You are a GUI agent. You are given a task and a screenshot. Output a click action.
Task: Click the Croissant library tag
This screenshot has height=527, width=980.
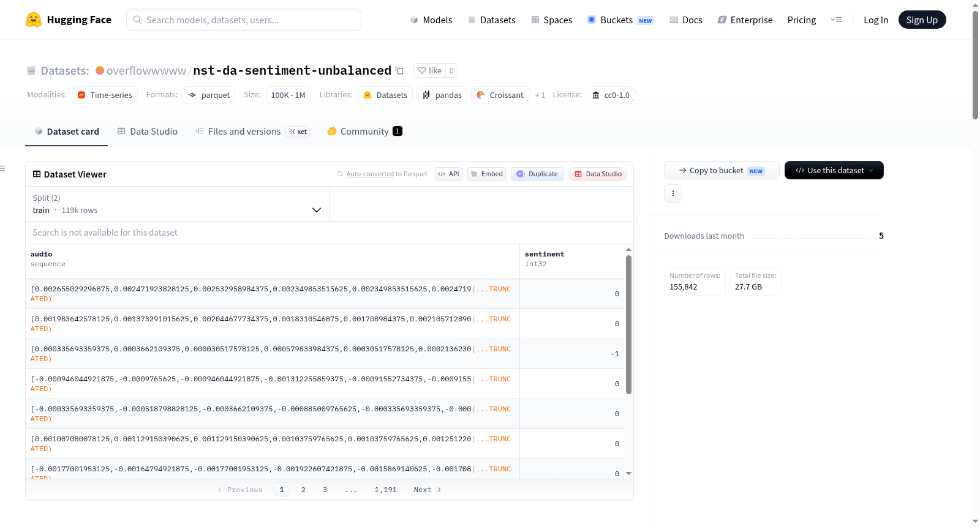pos(500,95)
